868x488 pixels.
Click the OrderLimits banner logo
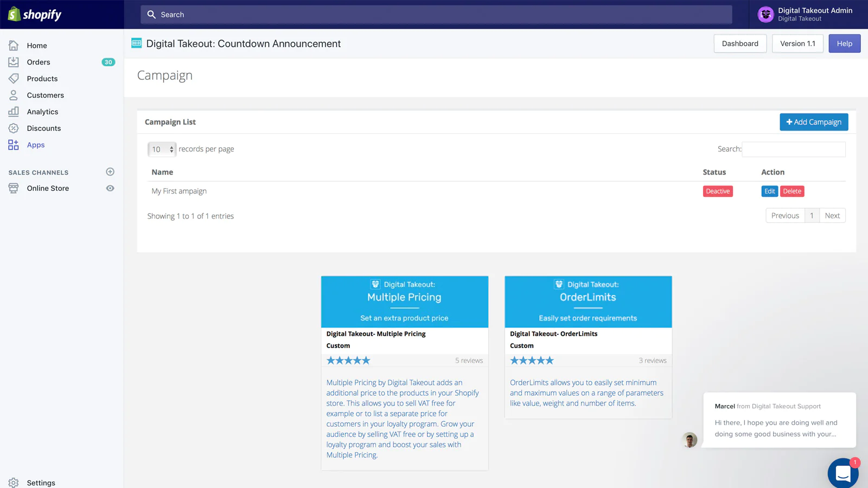559,284
